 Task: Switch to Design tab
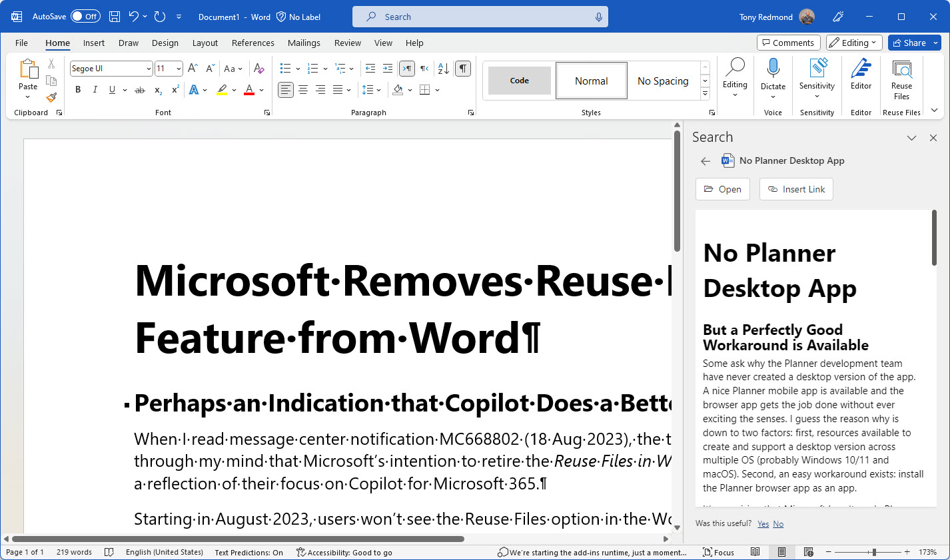165,43
